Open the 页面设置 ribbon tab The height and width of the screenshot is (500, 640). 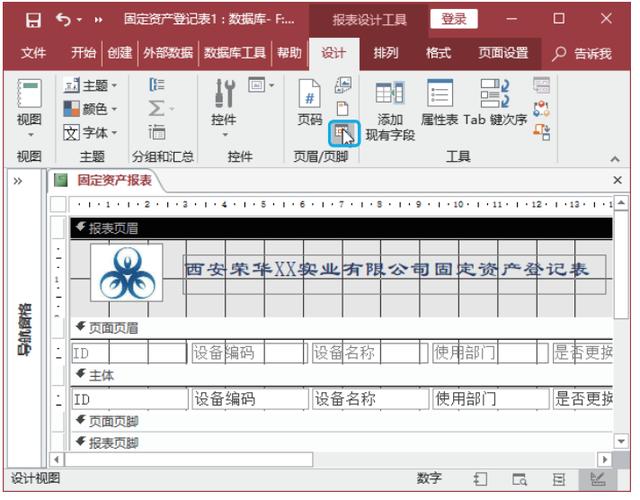pyautogui.click(x=503, y=53)
